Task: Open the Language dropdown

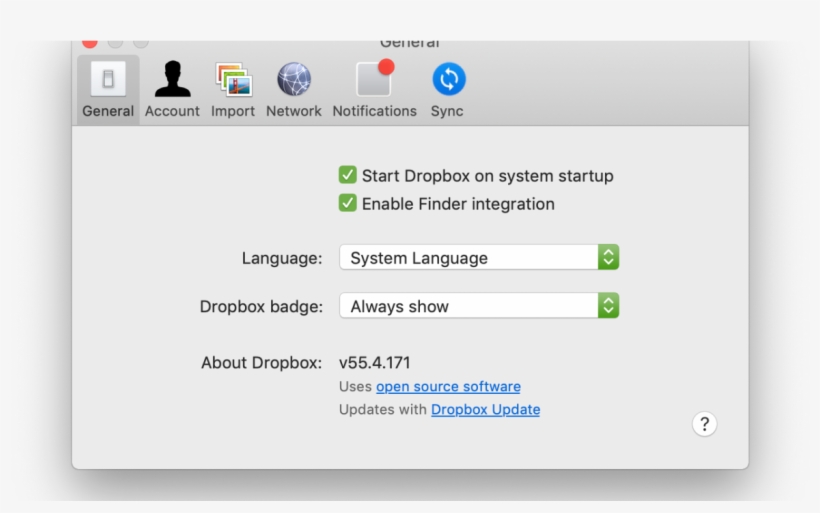Action: click(479, 257)
